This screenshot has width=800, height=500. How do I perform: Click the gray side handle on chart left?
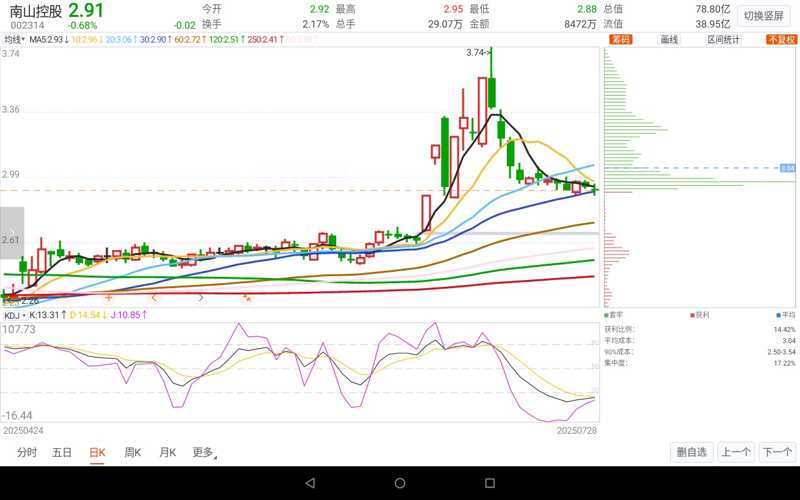pyautogui.click(x=12, y=233)
